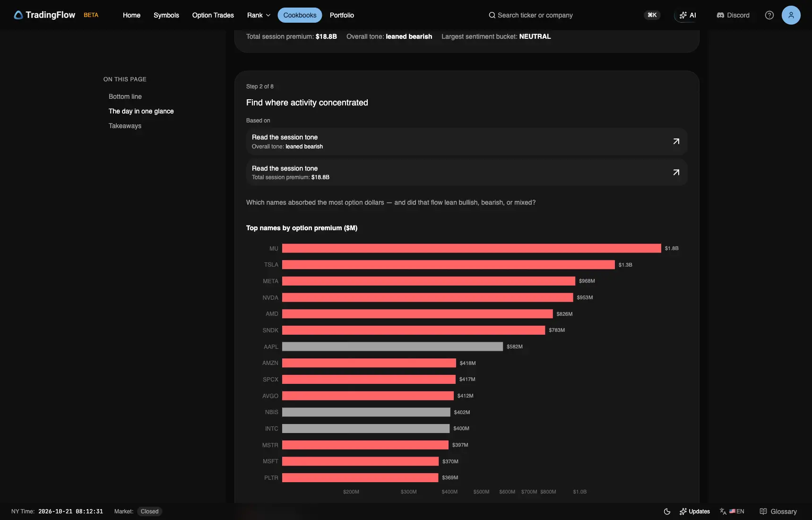The image size is (812, 520).
Task: Click the MU premium bar
Action: (x=472, y=248)
